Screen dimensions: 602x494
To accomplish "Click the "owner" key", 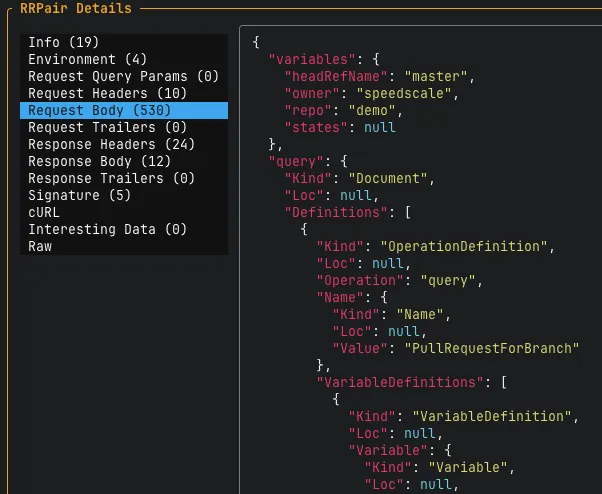I will (312, 93).
